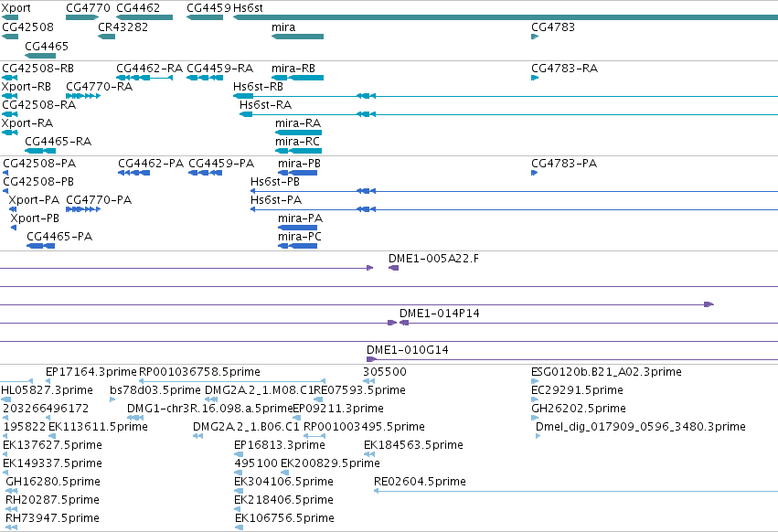Select the CG4465 gene label

pyautogui.click(x=47, y=46)
